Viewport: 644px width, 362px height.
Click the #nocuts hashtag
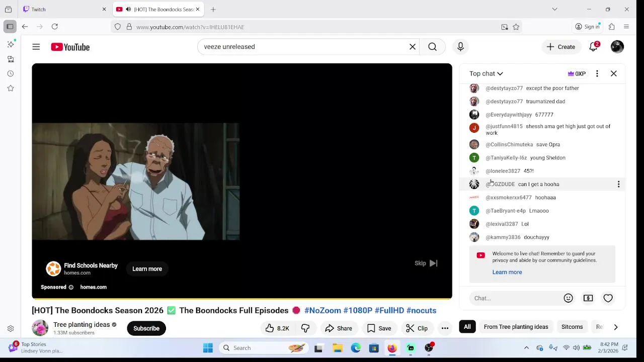click(x=421, y=310)
